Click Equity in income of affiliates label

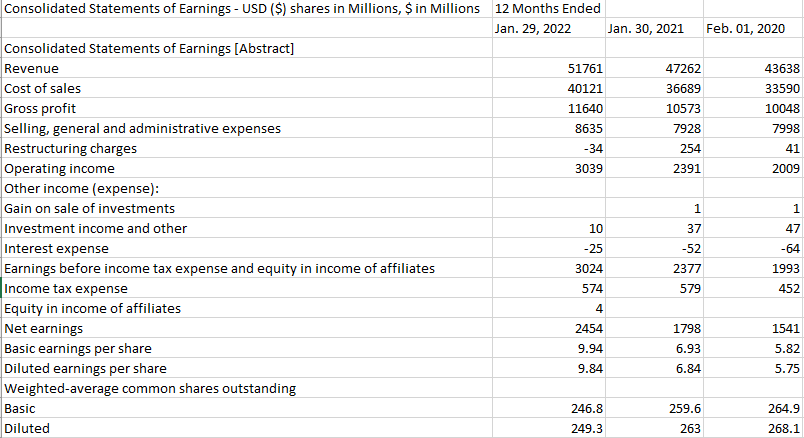click(x=93, y=309)
